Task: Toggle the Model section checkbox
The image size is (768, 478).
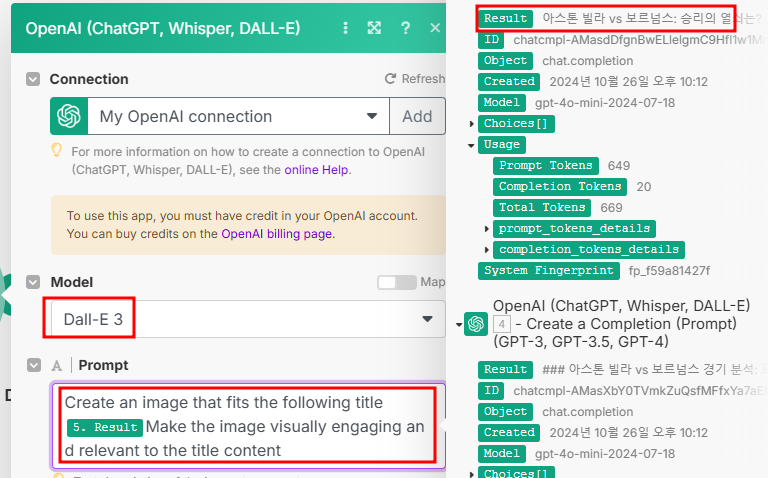Action: 33,282
